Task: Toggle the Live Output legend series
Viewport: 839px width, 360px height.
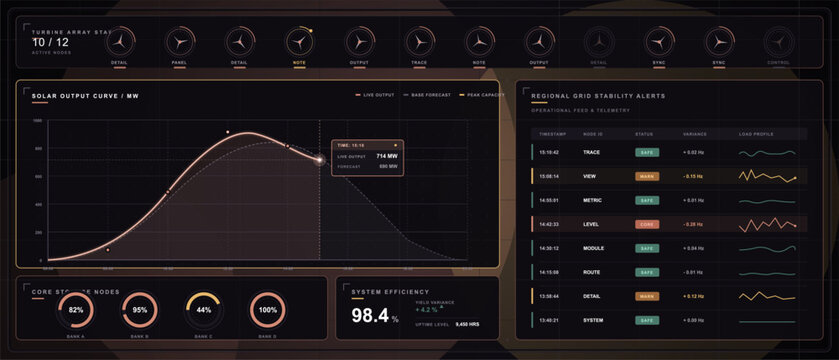Action: coord(375,95)
